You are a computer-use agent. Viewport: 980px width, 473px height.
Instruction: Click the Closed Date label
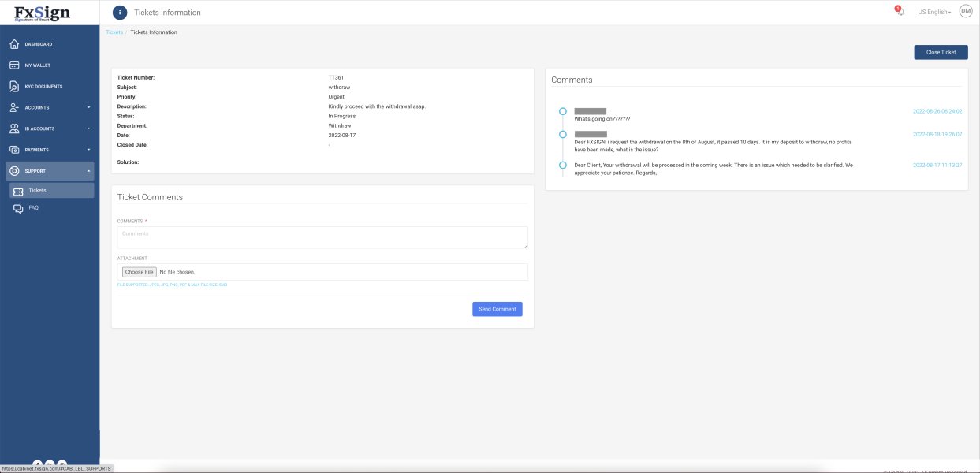tap(132, 145)
